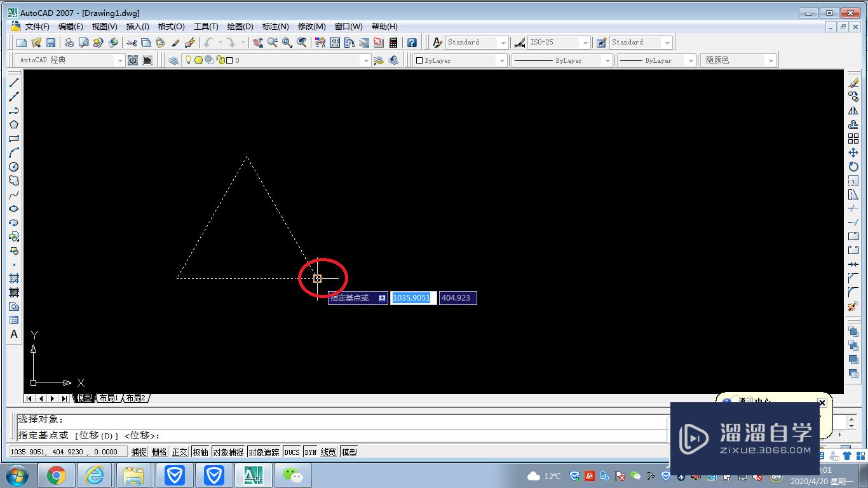Open the 文件(F) menu
The height and width of the screenshot is (488, 868).
tap(37, 27)
